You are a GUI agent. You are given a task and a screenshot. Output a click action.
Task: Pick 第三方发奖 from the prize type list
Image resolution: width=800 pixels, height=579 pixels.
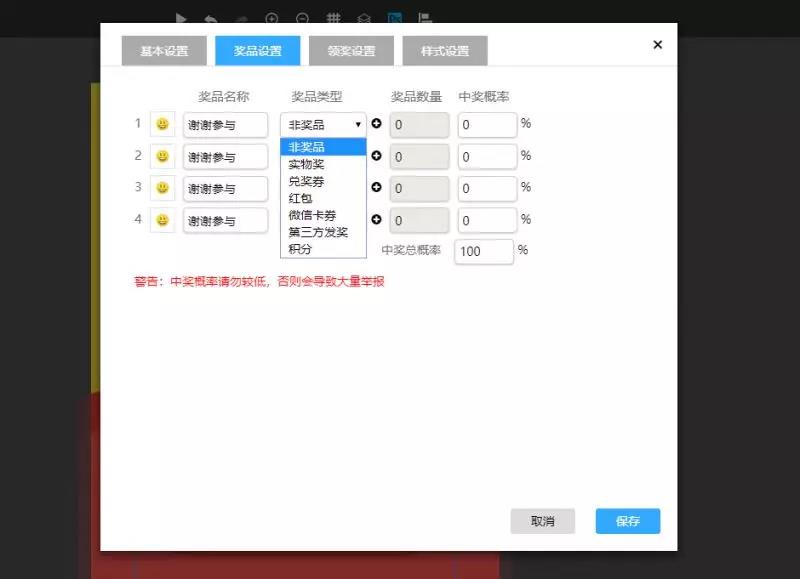[x=323, y=232]
